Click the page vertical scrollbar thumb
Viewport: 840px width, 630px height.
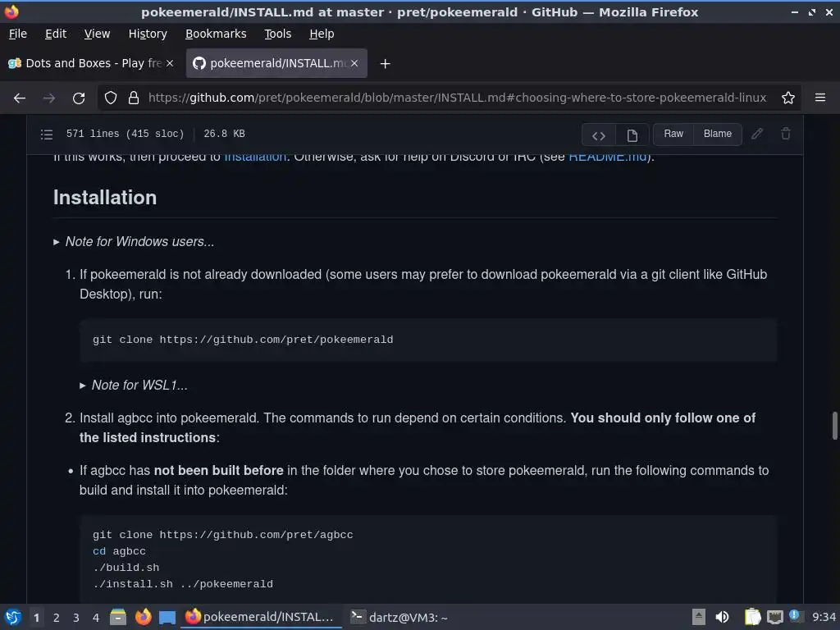click(x=834, y=426)
